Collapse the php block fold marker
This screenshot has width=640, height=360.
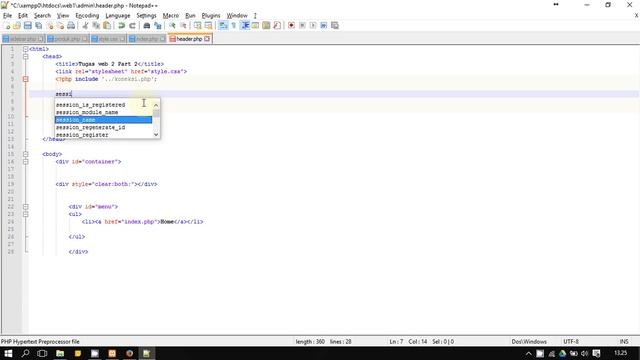point(25,79)
